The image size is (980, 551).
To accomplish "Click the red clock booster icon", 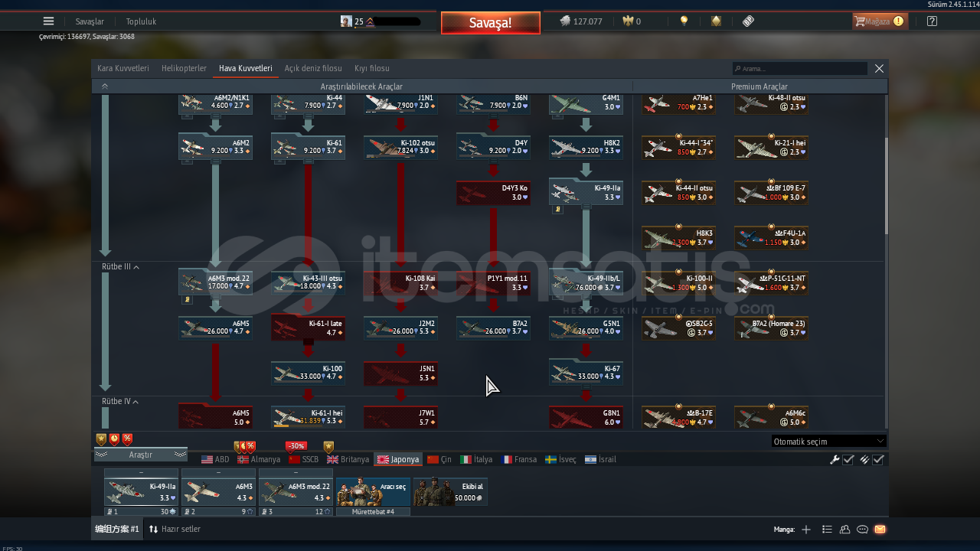I will pos(114,439).
